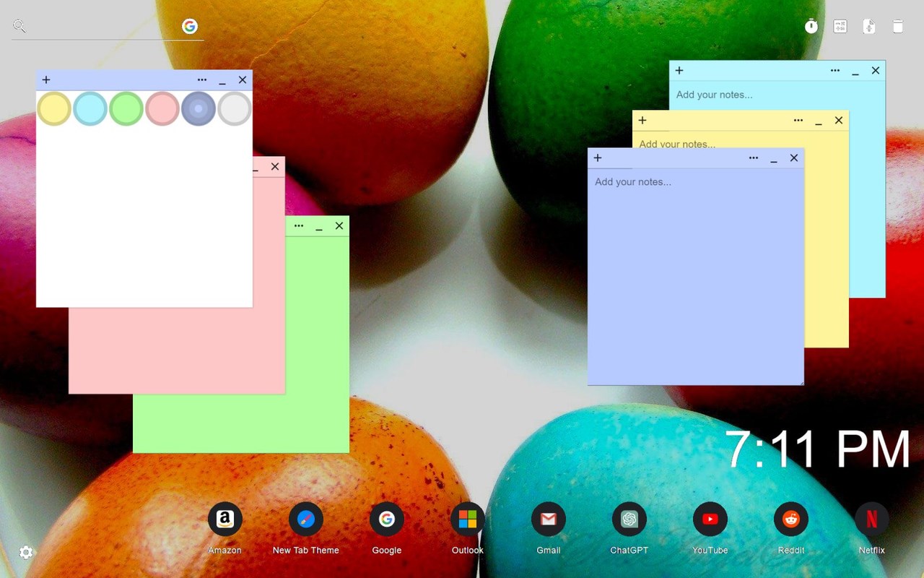Viewport: 924px width, 578px height.
Task: Click the magnifier search icon
Action: tap(19, 27)
